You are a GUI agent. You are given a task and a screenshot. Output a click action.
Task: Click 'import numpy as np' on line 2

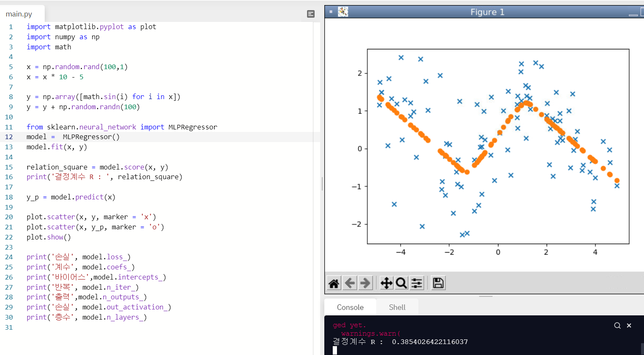pos(63,37)
